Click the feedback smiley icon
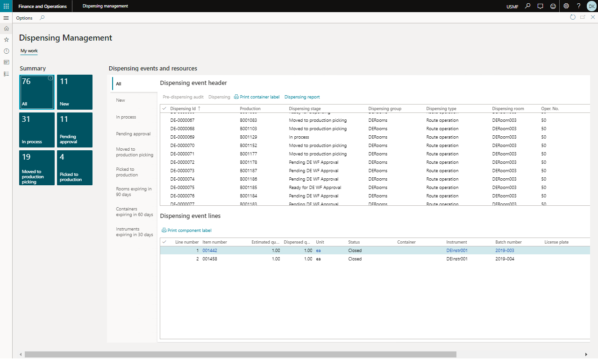Viewport: 598px width, 364px height. coord(553,6)
